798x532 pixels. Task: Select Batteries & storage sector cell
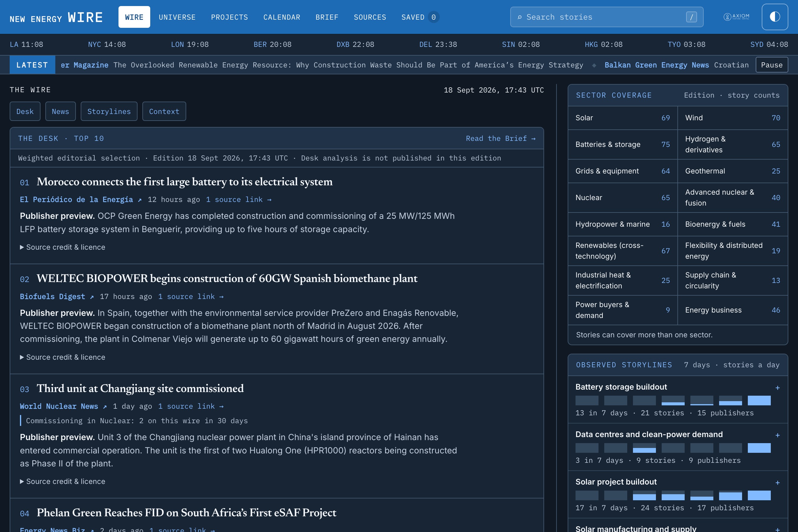[x=623, y=144]
